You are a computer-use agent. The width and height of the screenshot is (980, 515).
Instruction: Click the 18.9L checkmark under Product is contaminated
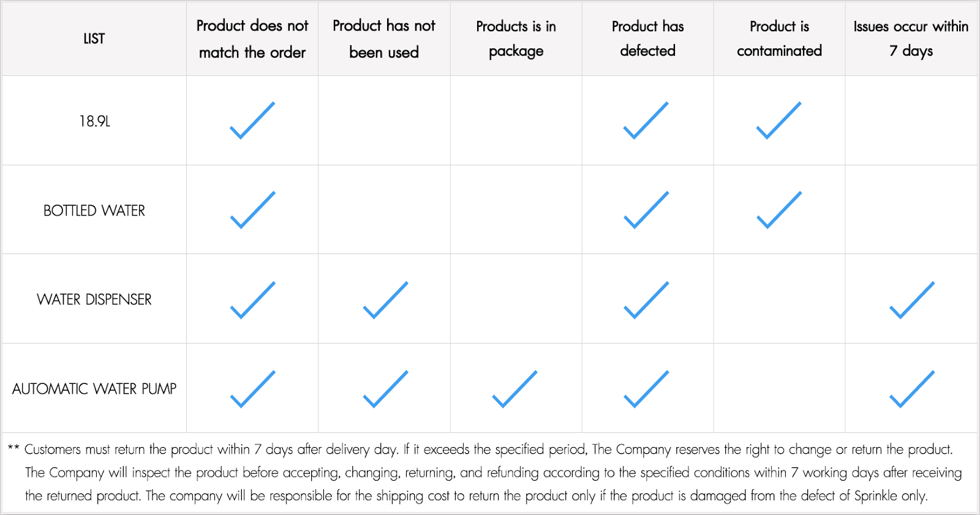click(x=778, y=121)
